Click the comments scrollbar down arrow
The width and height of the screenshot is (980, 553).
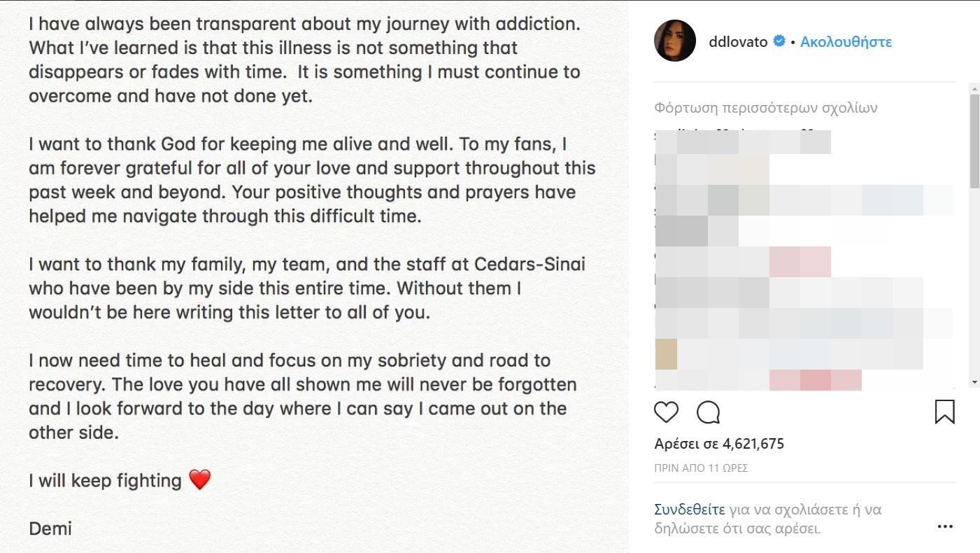click(x=974, y=382)
